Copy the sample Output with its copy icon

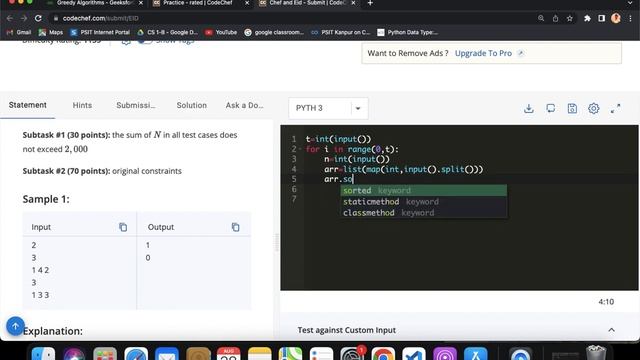(x=236, y=227)
